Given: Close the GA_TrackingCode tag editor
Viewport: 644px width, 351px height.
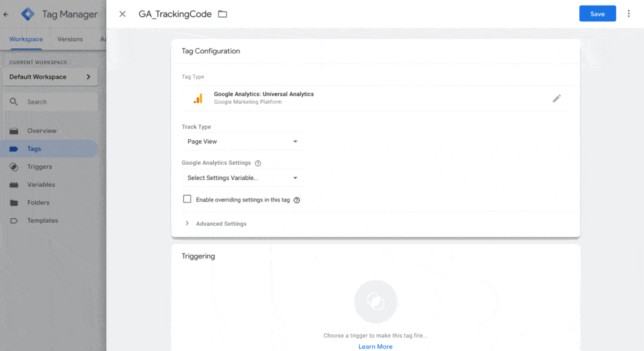Looking at the screenshot, I should point(123,14).
